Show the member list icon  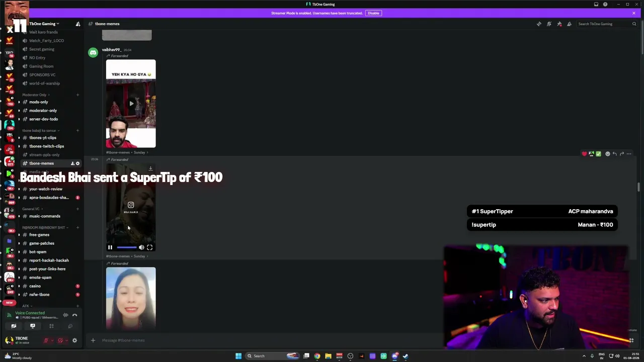pyautogui.click(x=569, y=24)
